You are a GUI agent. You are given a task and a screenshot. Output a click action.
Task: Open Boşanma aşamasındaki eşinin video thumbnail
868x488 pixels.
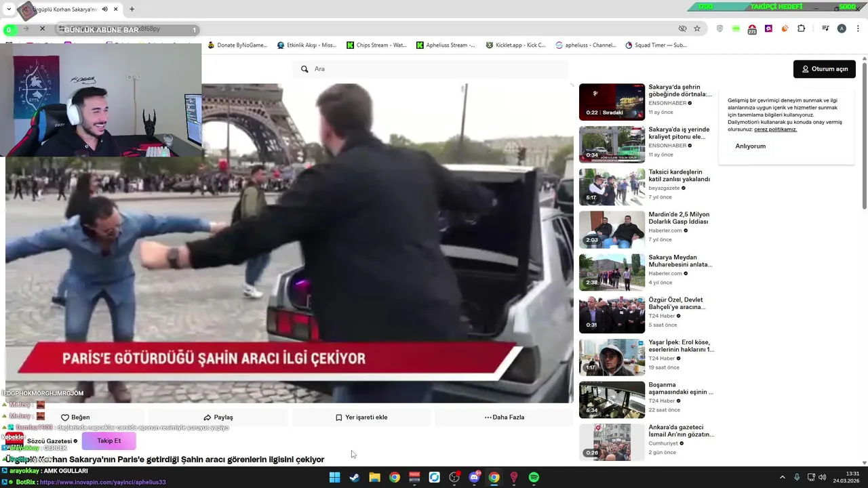(x=612, y=400)
